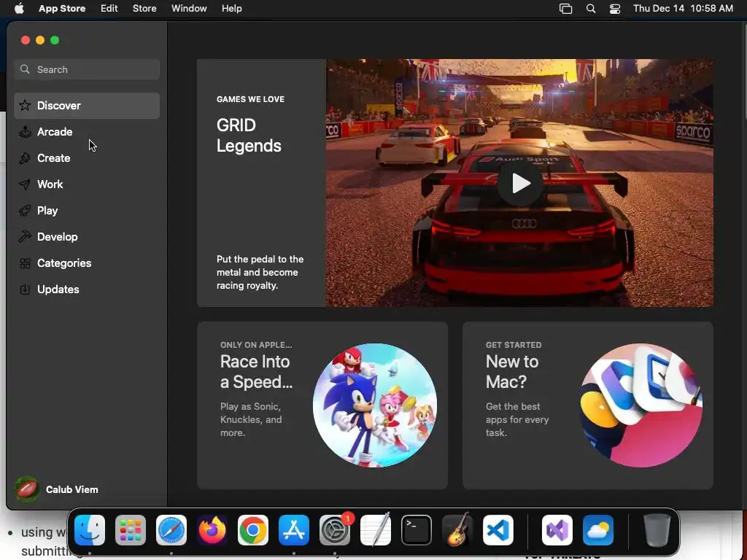Click the date and time in menu bar

point(683,9)
